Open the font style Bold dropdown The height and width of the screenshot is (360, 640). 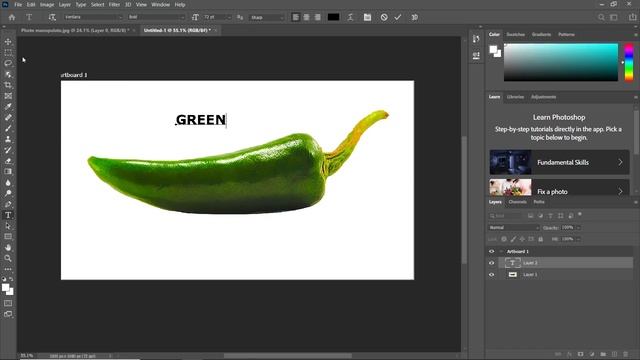click(x=156, y=17)
